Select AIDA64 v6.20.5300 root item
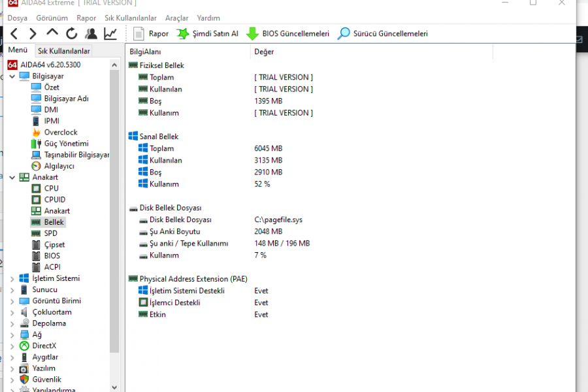 (x=50, y=65)
